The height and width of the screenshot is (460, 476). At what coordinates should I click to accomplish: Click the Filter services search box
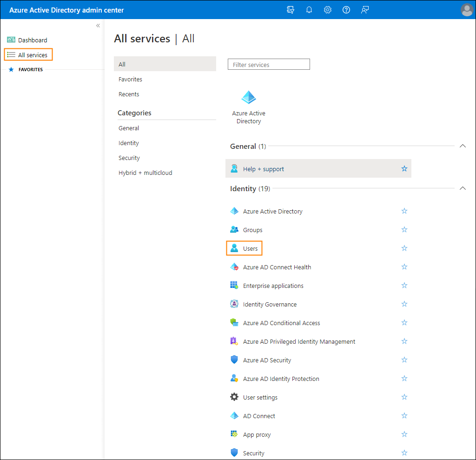269,64
